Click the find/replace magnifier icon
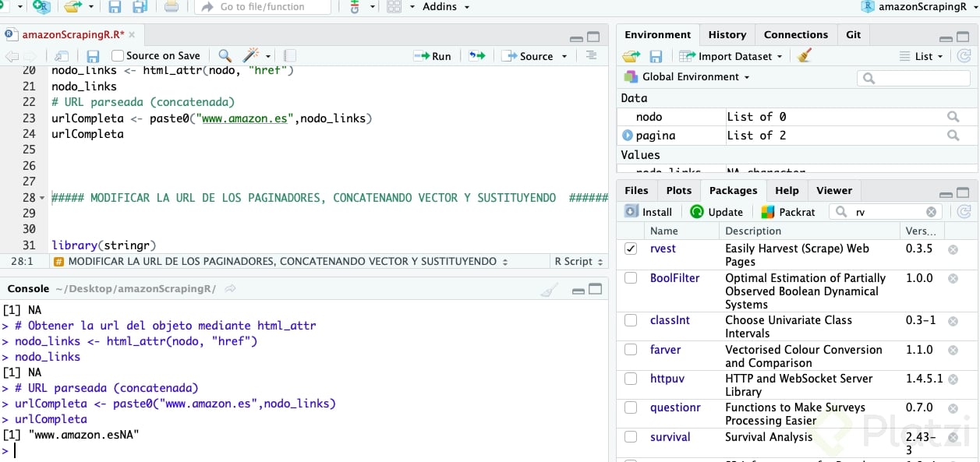 pos(225,56)
